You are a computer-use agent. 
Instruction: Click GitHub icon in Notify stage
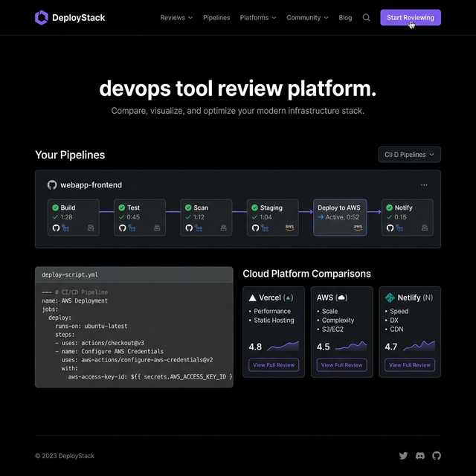click(390, 228)
